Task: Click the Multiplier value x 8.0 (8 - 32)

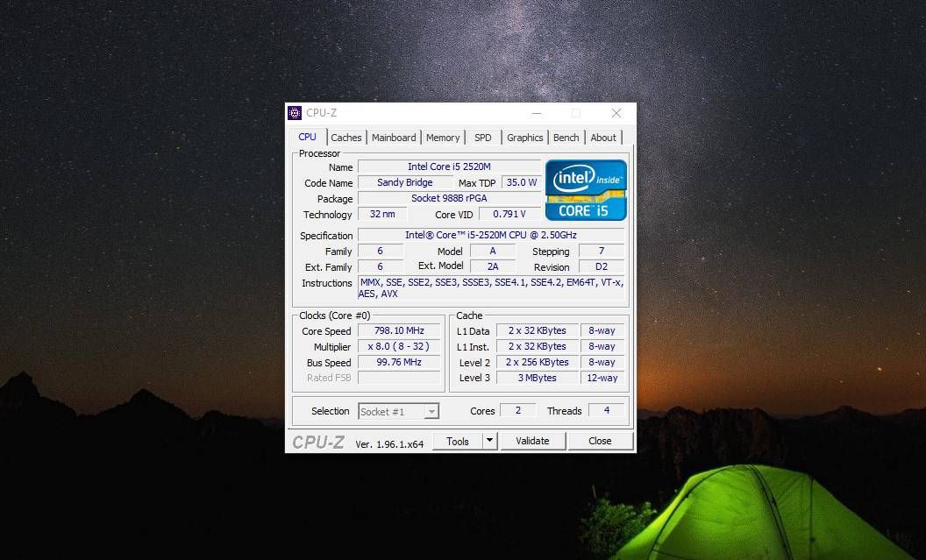Action: tap(399, 346)
